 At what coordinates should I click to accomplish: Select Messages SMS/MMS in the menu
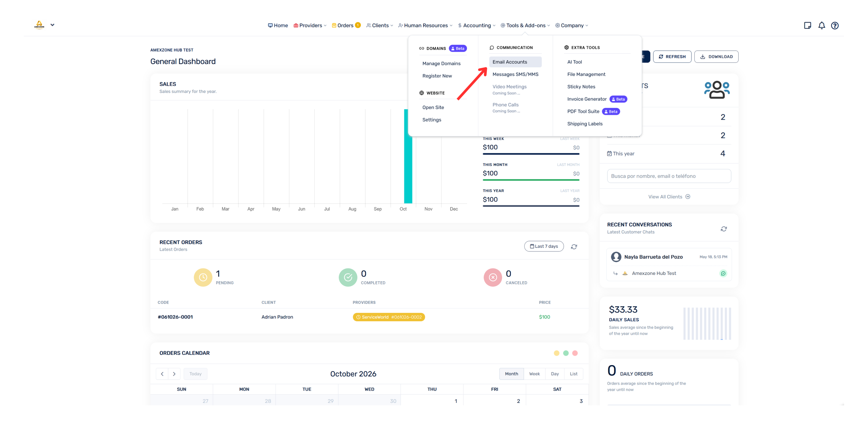pos(515,74)
